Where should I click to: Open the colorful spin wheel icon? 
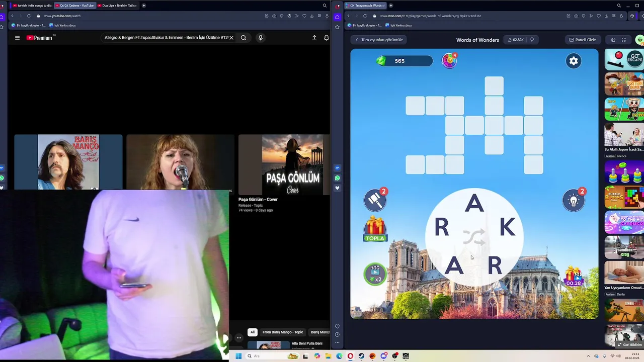click(x=449, y=60)
